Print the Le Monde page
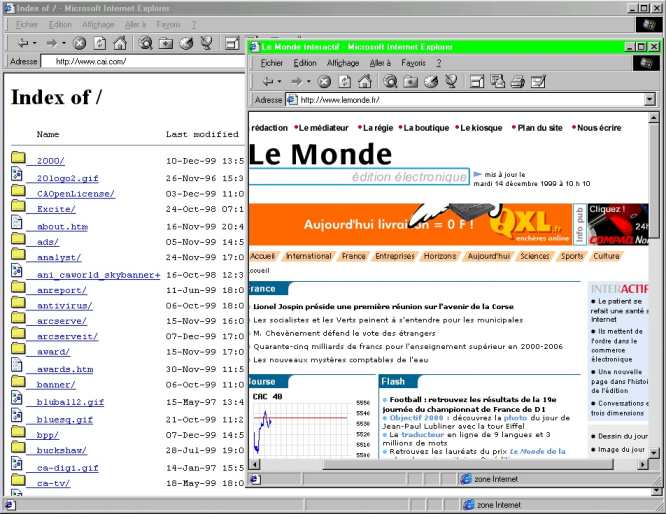This screenshot has height=514, width=666. pos(518,81)
